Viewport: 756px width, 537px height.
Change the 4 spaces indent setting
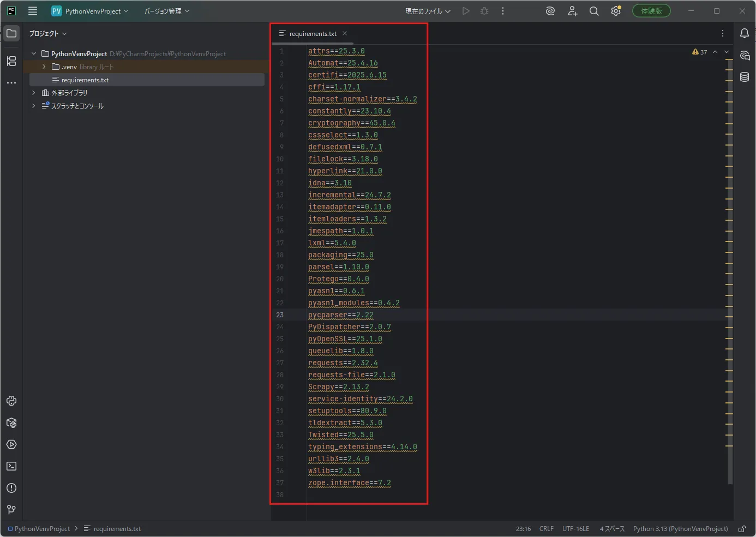pos(612,529)
